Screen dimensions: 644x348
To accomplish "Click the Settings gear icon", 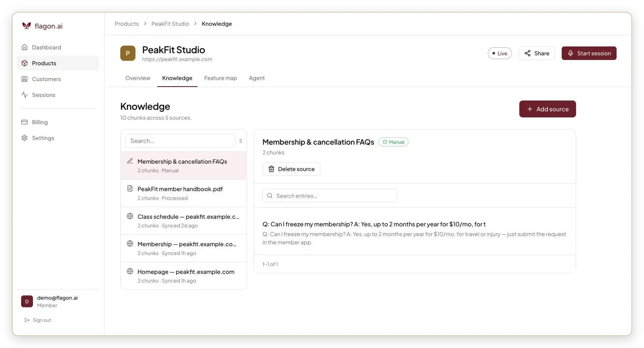I will (x=24, y=138).
